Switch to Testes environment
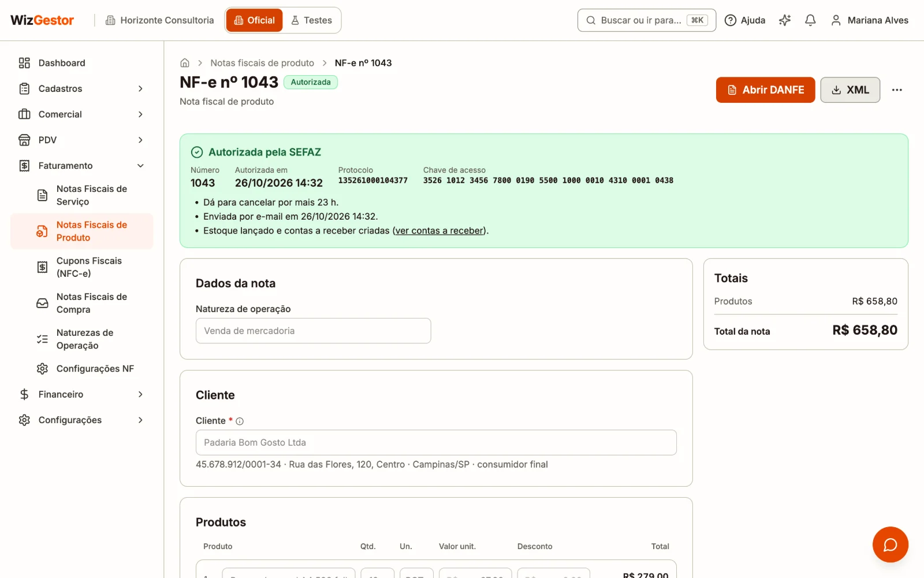Viewport: 924px width, 578px height. 311,20
